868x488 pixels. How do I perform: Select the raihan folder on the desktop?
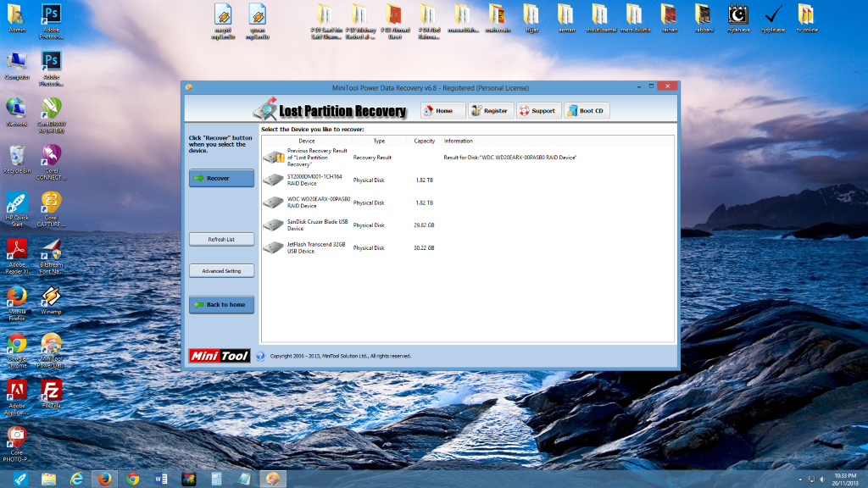[x=670, y=19]
